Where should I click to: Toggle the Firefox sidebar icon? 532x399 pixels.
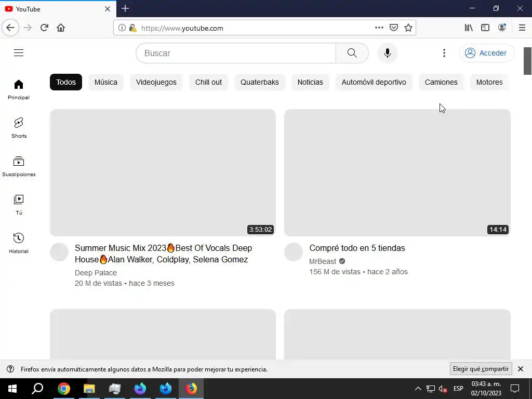485,28
